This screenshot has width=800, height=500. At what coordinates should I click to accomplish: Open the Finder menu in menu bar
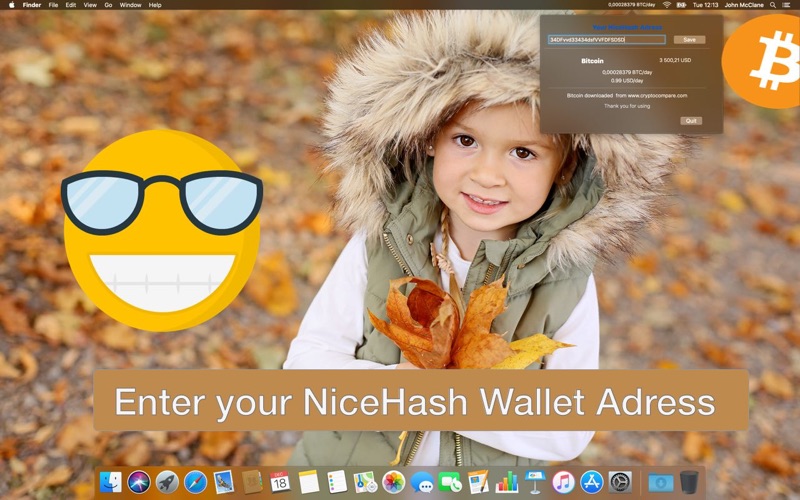tap(32, 5)
